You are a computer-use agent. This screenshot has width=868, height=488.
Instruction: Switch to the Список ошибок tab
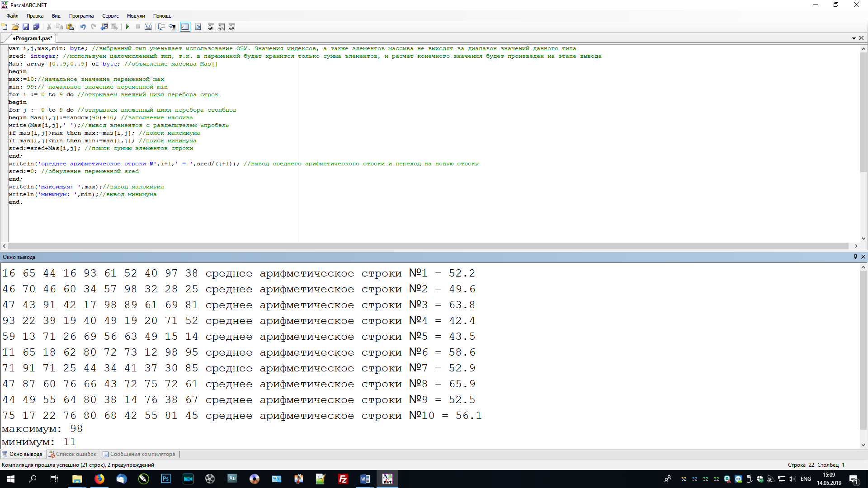(73, 454)
